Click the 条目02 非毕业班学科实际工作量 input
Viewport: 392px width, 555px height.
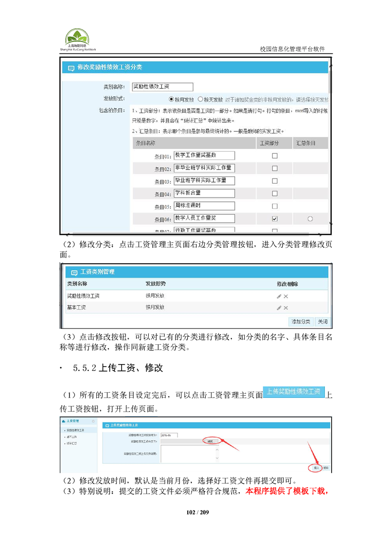point(205,168)
